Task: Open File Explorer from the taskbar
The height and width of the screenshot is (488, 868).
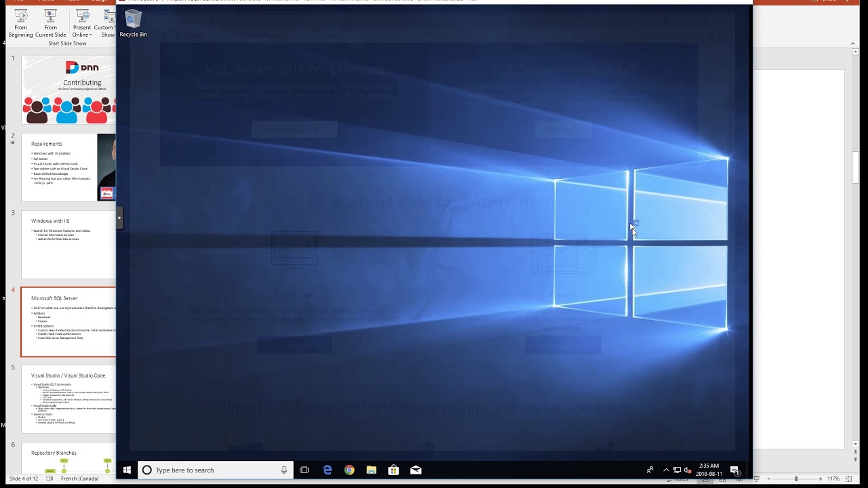Action: pos(372,470)
